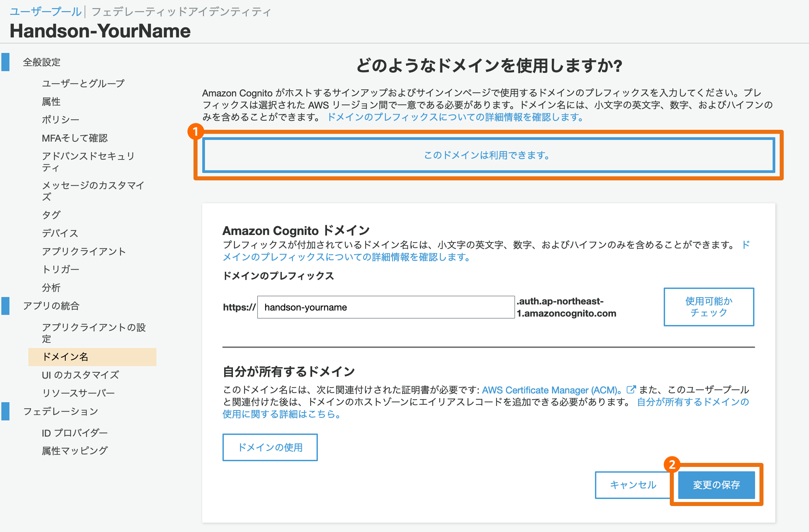Open フェデレーティッドアイデンティティ link in header
The width and height of the screenshot is (809, 532).
coord(181,12)
